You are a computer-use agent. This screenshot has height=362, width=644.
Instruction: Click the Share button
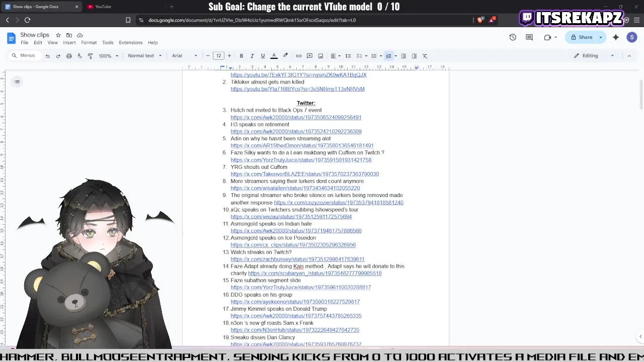coord(581,37)
